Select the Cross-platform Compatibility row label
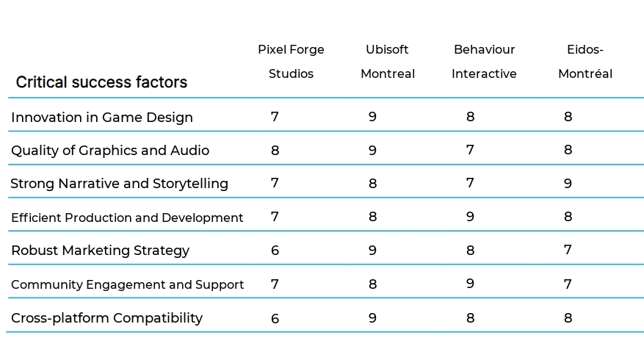The height and width of the screenshot is (352, 644). [x=106, y=318]
